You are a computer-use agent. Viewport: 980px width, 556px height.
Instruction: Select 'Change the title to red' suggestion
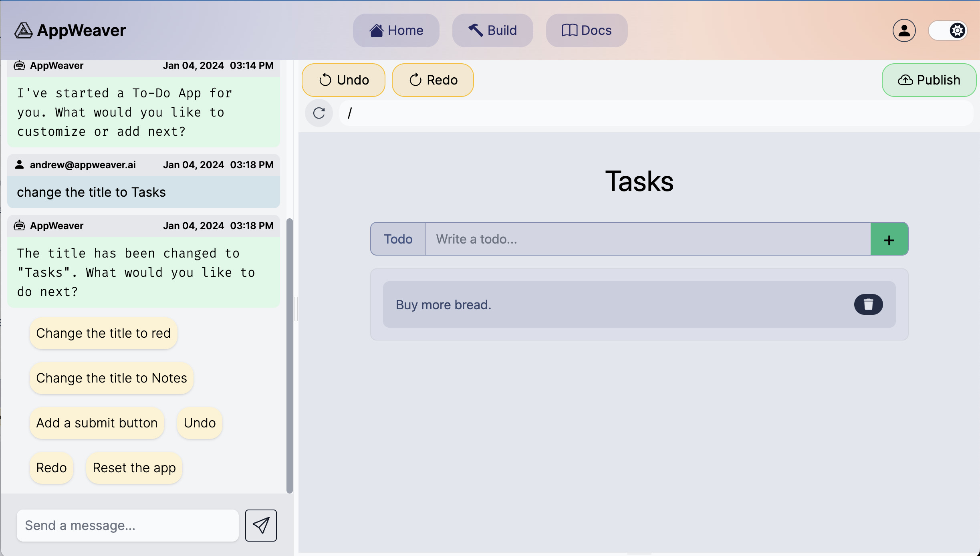(103, 333)
